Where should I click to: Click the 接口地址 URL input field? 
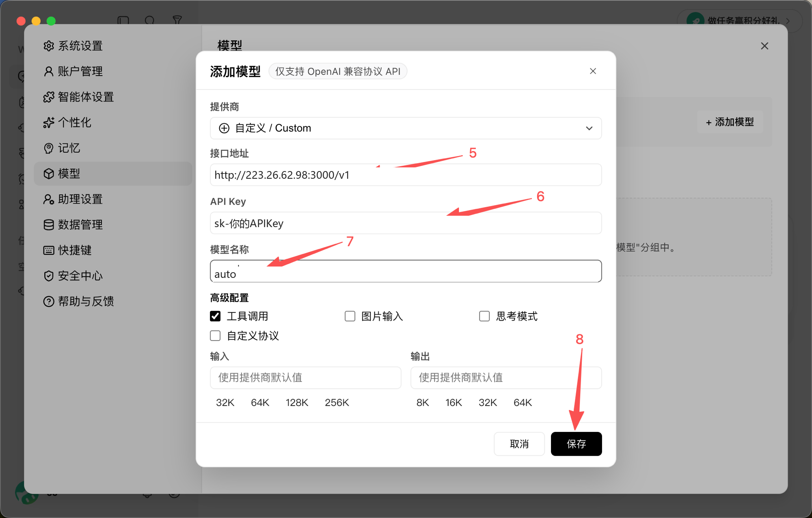click(x=406, y=175)
